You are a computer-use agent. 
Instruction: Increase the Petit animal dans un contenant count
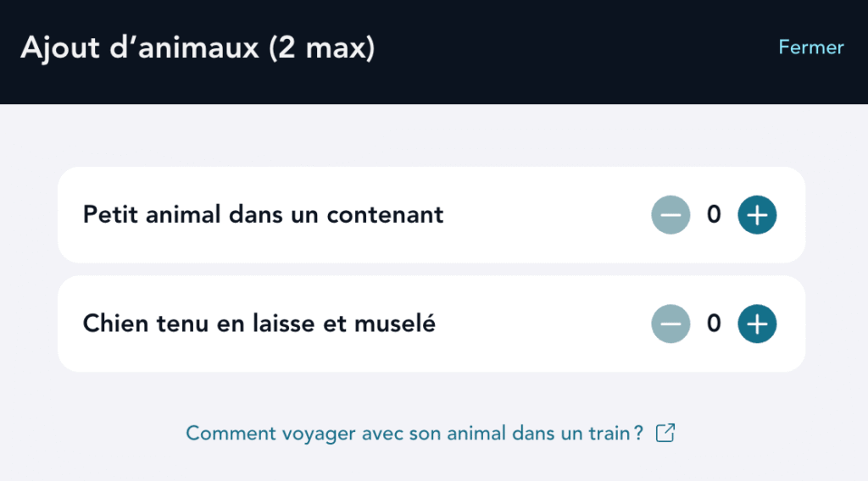[x=757, y=215]
